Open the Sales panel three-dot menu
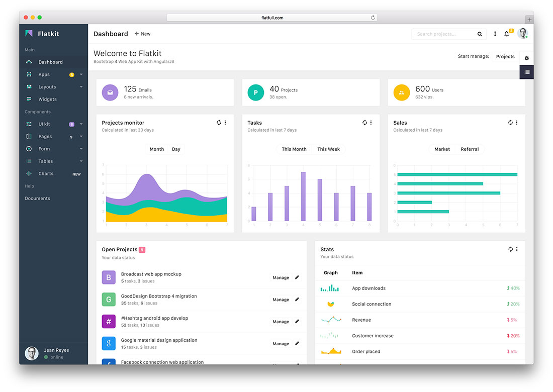This screenshot has height=392, width=553. [516, 122]
